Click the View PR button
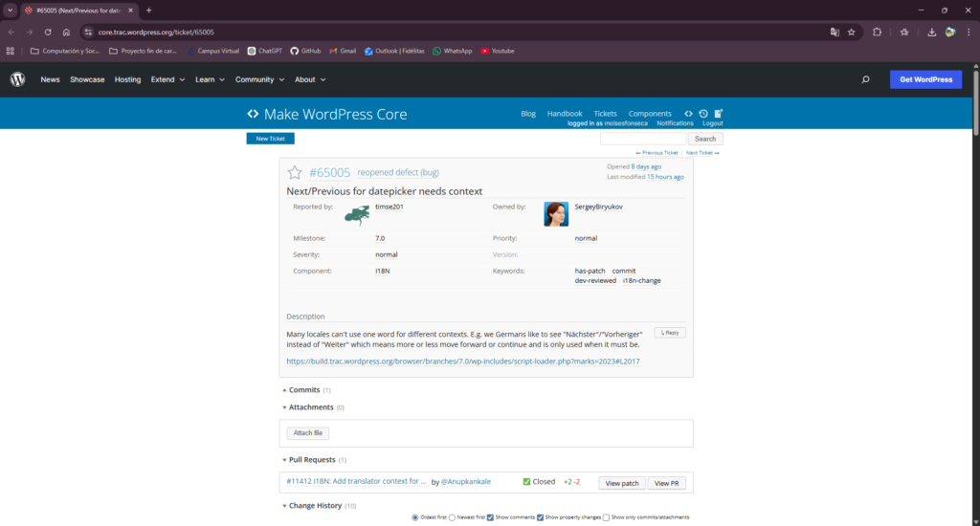The image size is (980, 526). (666, 483)
